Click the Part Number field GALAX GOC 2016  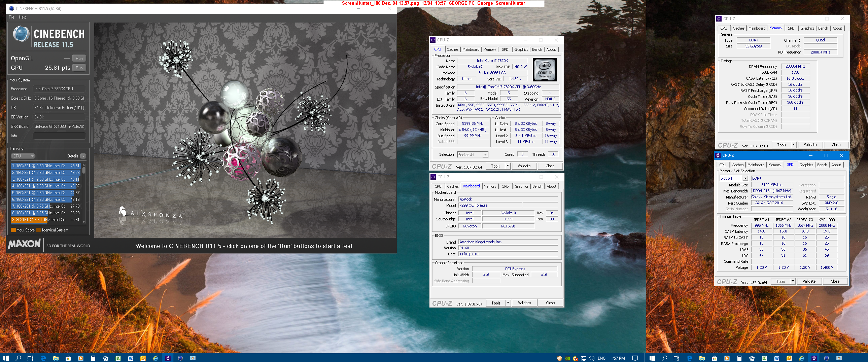pos(771,203)
